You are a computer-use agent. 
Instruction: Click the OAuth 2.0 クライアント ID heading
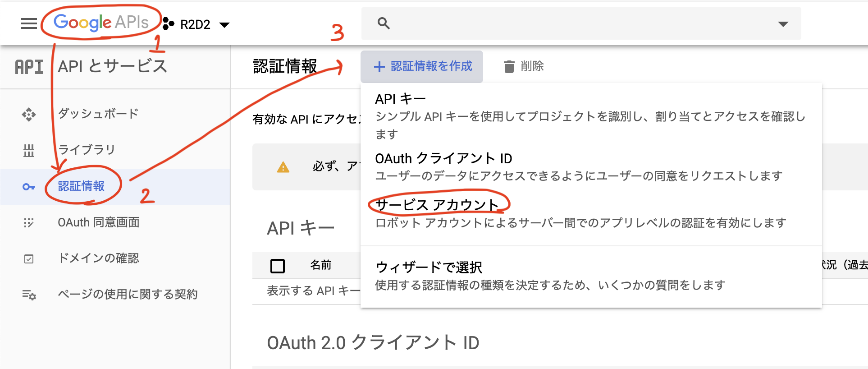373,343
